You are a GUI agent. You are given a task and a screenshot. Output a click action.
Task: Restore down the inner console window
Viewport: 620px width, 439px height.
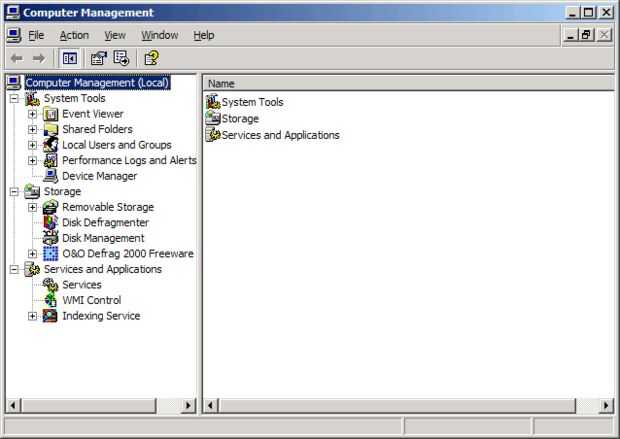point(586,35)
